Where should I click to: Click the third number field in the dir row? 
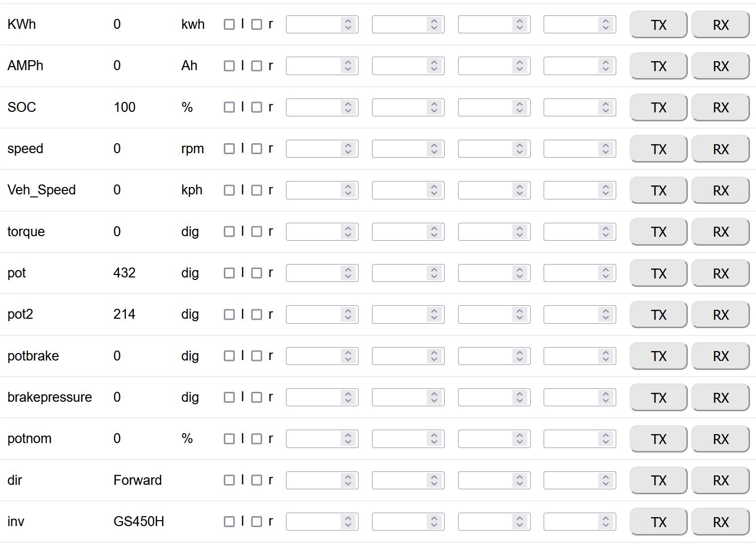[486, 480]
